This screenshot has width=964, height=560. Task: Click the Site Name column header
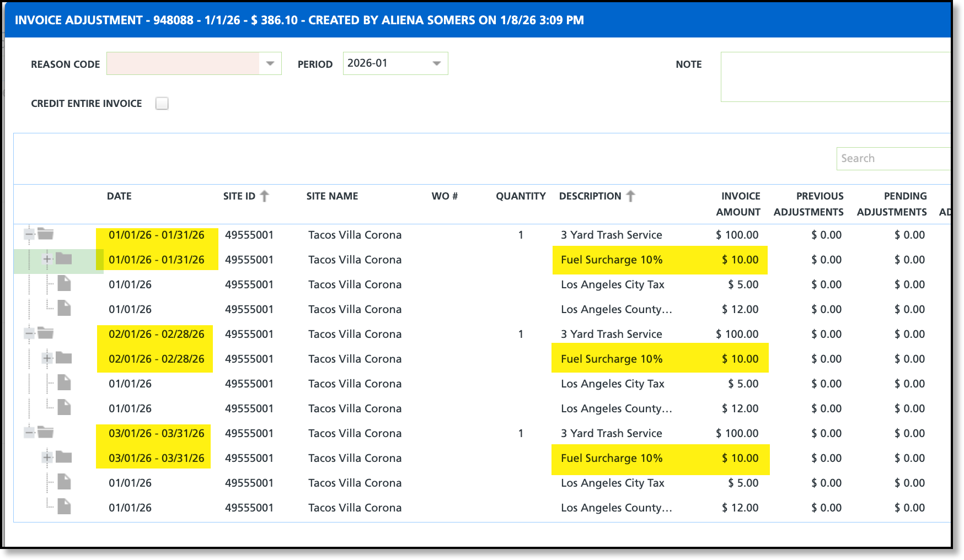pos(332,196)
